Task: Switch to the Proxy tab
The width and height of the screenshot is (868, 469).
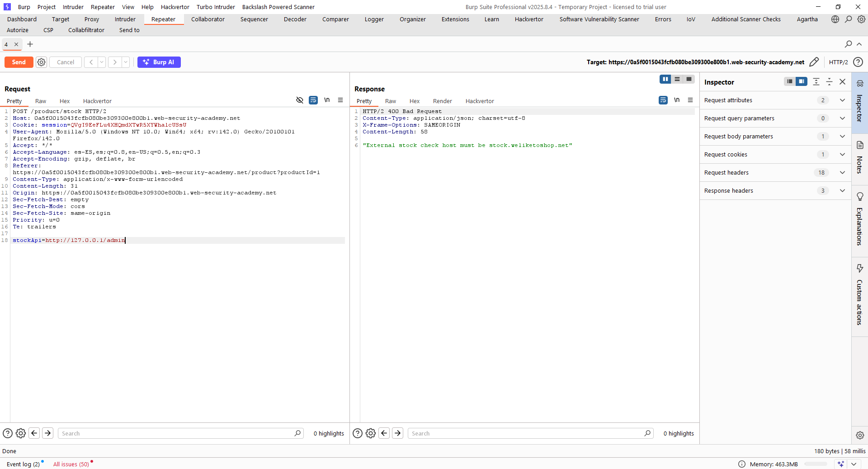Action: pyautogui.click(x=91, y=19)
